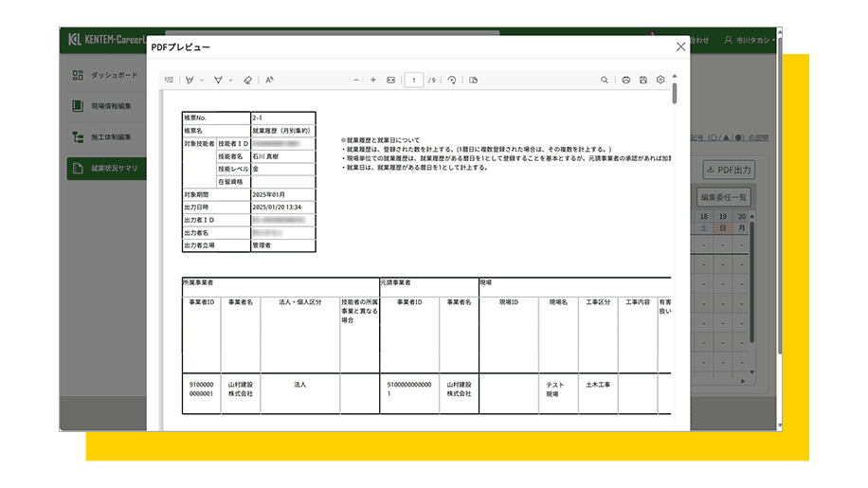Screen dimensions: 868x488
Task: Open PDF viewer settings gear
Action: point(660,81)
